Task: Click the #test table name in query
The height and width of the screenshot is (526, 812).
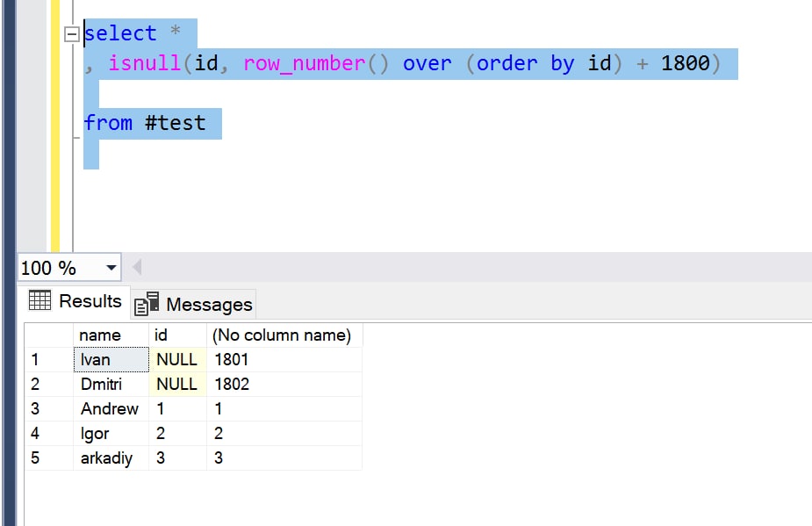Action: [176, 123]
